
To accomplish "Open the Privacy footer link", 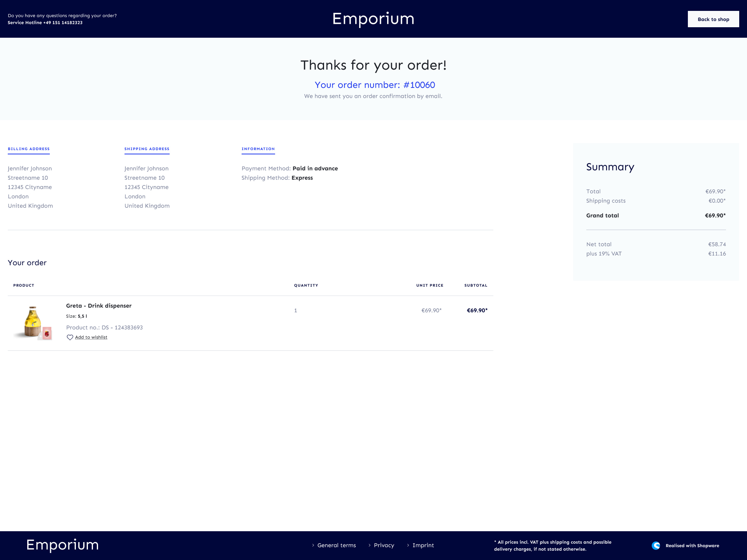I will click(x=384, y=546).
